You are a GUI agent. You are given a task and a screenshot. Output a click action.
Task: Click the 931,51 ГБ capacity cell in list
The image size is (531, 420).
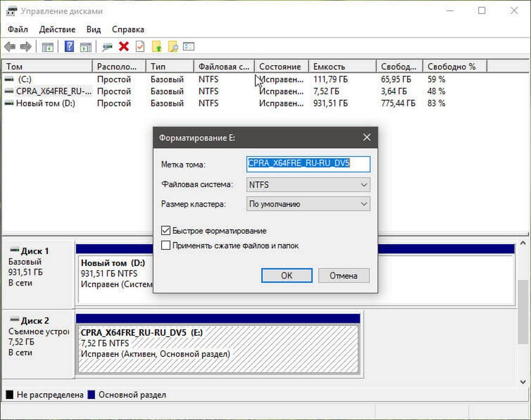pyautogui.click(x=330, y=103)
